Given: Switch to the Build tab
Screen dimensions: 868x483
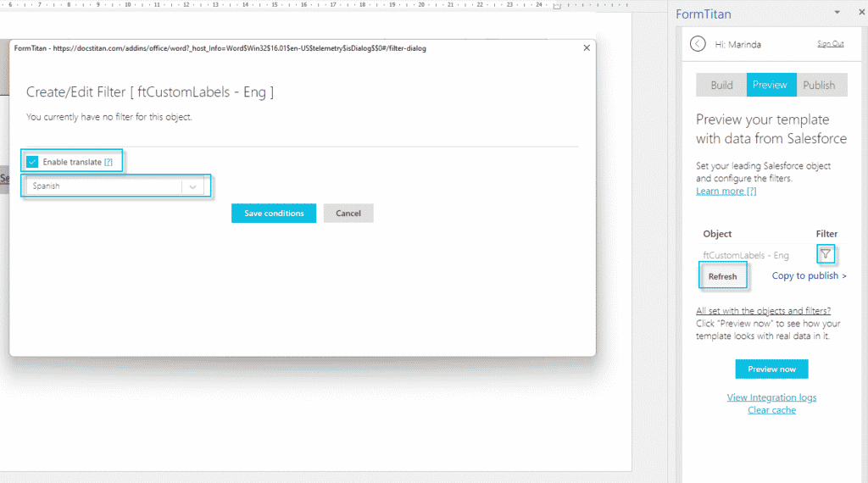Looking at the screenshot, I should (721, 86).
